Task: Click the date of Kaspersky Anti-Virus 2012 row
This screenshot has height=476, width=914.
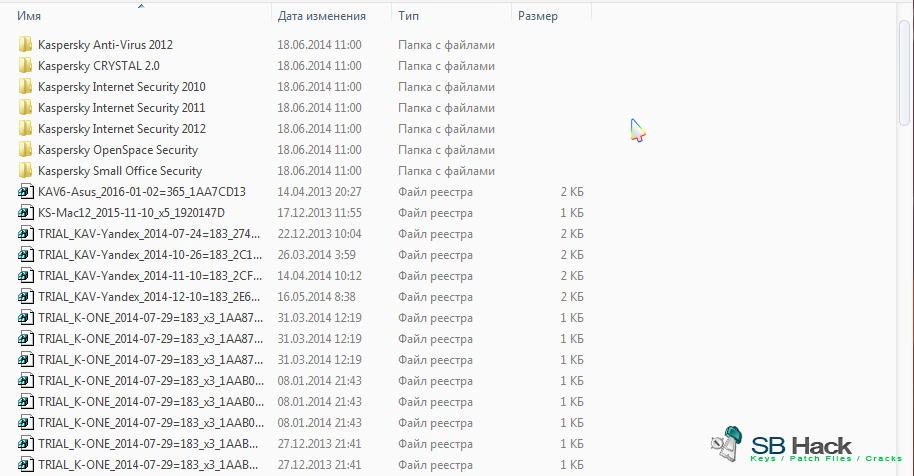Action: tap(319, 45)
